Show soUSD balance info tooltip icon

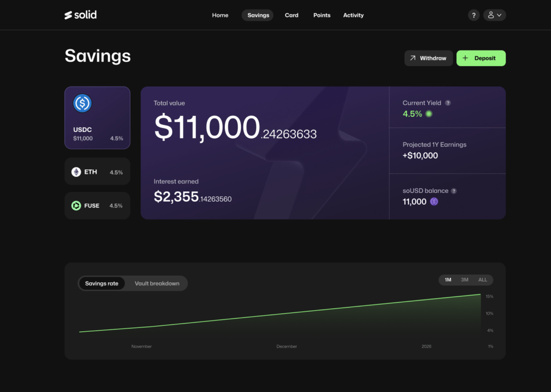[x=454, y=191]
